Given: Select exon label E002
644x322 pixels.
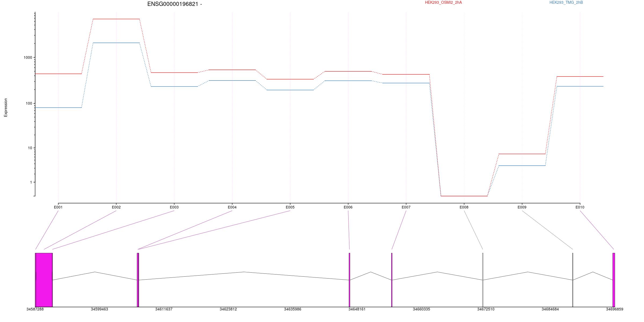Looking at the screenshot, I should [116, 207].
